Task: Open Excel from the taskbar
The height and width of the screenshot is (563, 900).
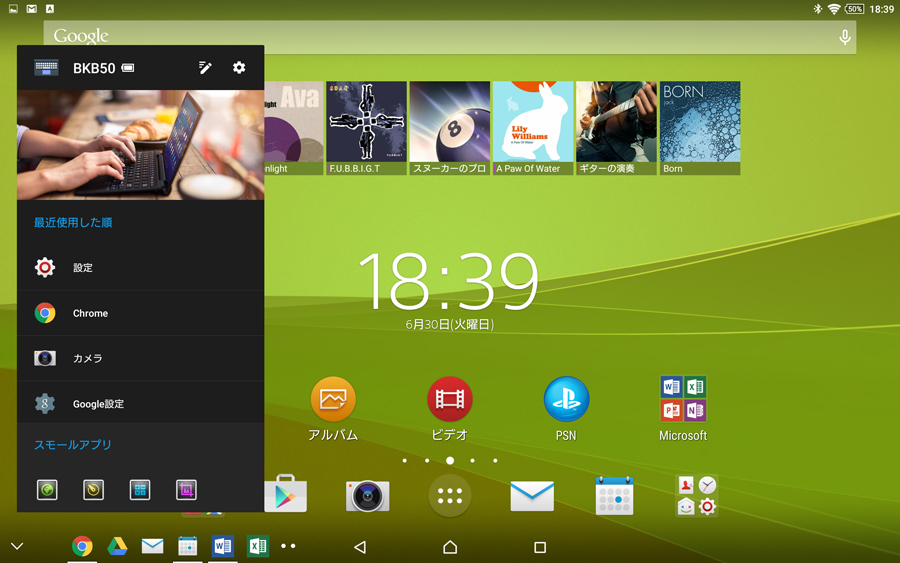Action: 257,546
